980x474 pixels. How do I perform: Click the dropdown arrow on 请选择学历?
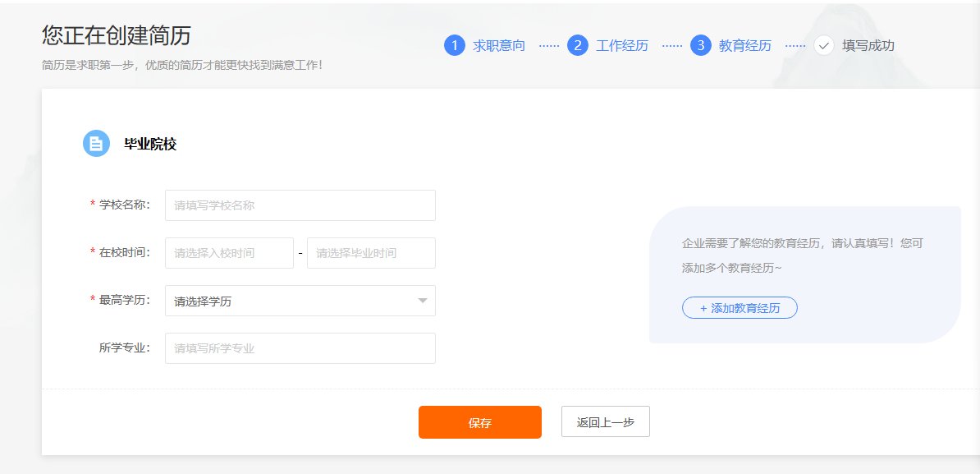(423, 301)
